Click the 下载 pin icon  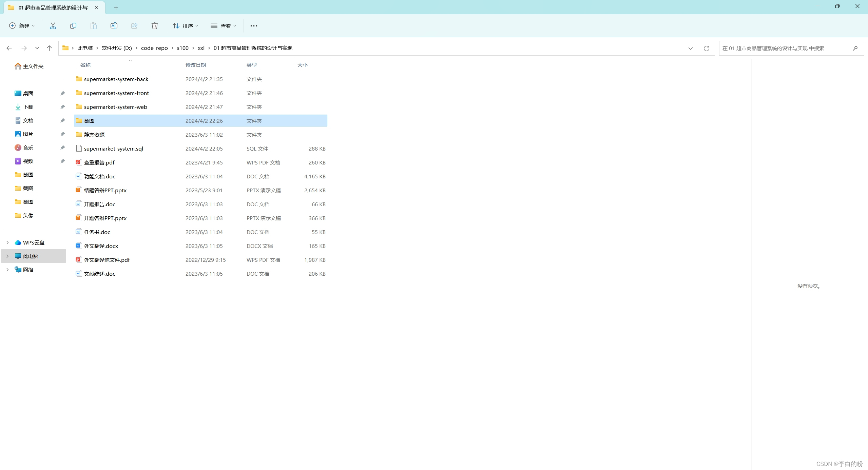point(62,107)
